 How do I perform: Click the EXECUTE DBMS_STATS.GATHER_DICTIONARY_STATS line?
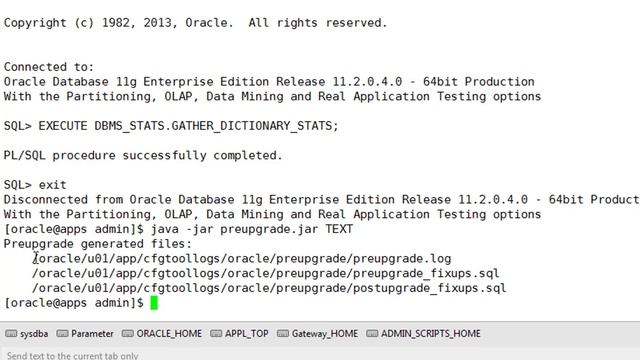pos(171,126)
